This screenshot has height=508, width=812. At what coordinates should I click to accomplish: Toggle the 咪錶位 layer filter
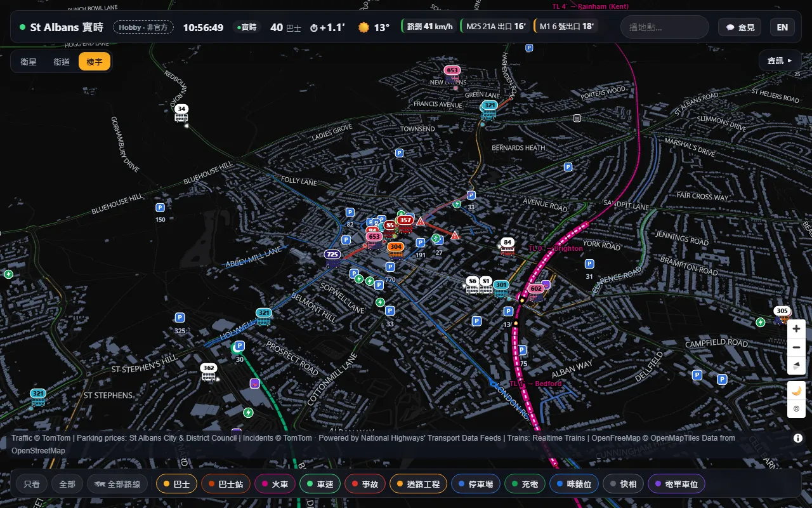click(x=574, y=485)
